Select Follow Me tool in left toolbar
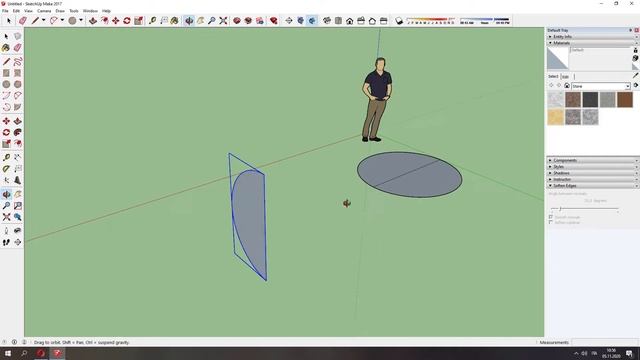Image resolution: width=640 pixels, height=360 pixels. click(18, 132)
